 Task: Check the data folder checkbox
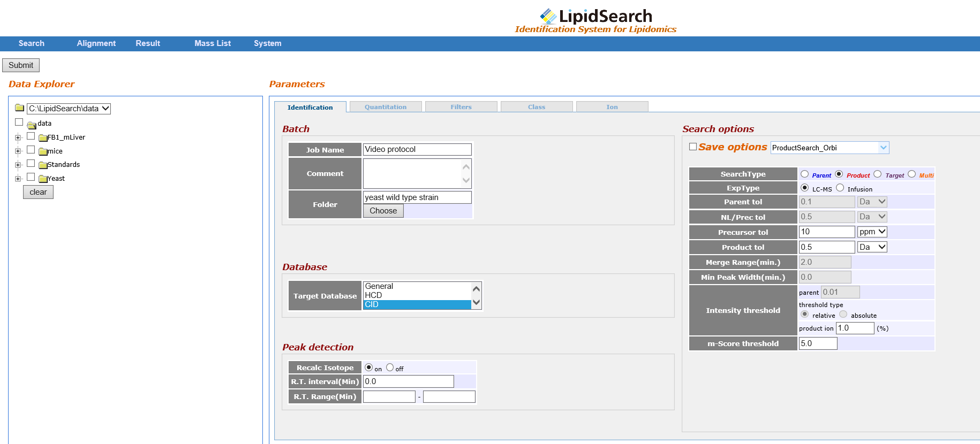click(x=19, y=122)
